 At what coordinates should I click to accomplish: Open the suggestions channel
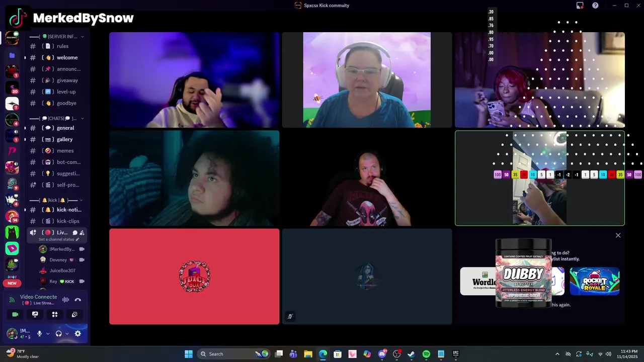[x=56, y=173]
